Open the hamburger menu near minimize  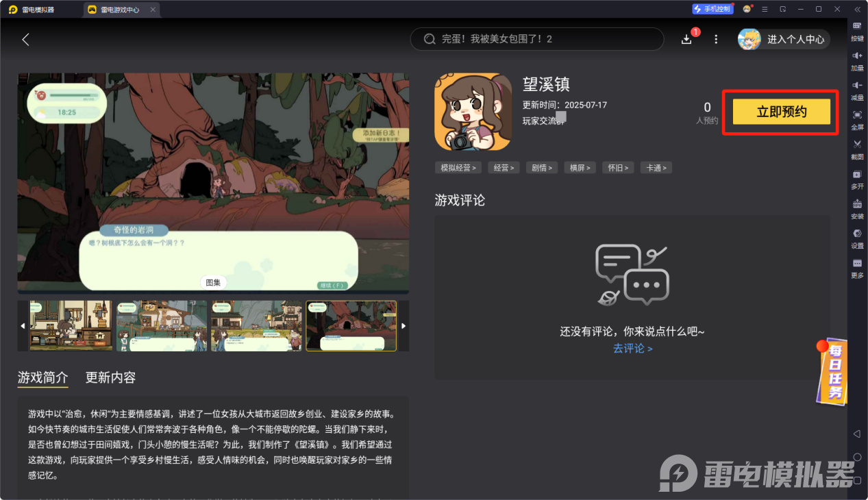[x=765, y=9]
